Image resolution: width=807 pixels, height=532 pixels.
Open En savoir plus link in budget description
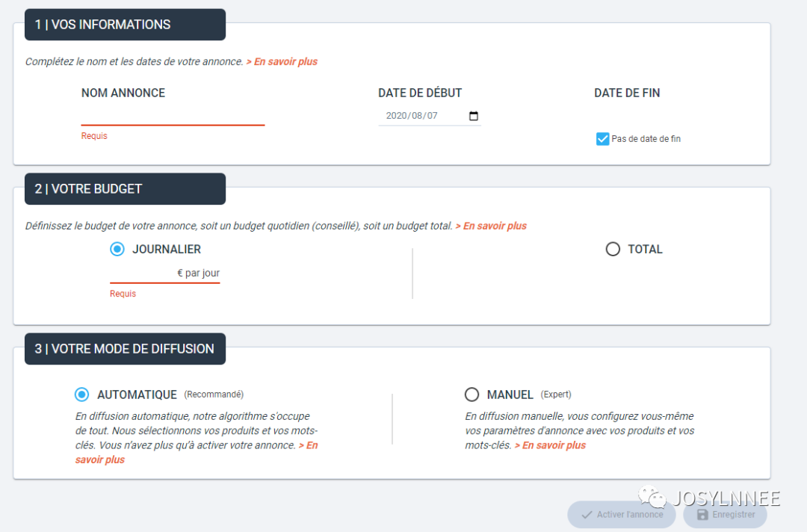coord(491,226)
